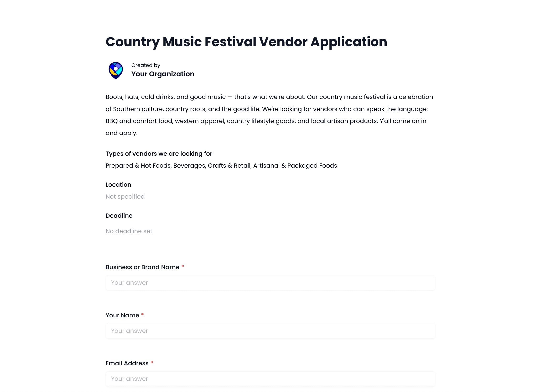
Task: Click the Your Organization name link
Action: (x=163, y=74)
